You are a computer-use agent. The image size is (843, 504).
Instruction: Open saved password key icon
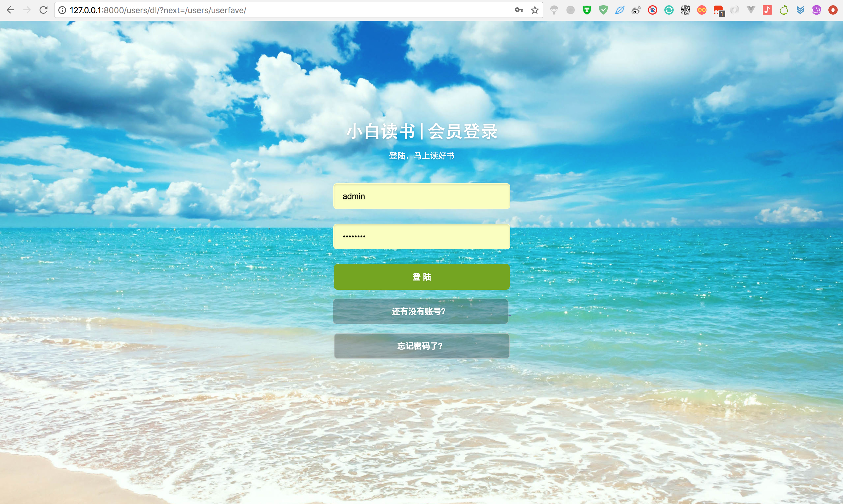(518, 10)
